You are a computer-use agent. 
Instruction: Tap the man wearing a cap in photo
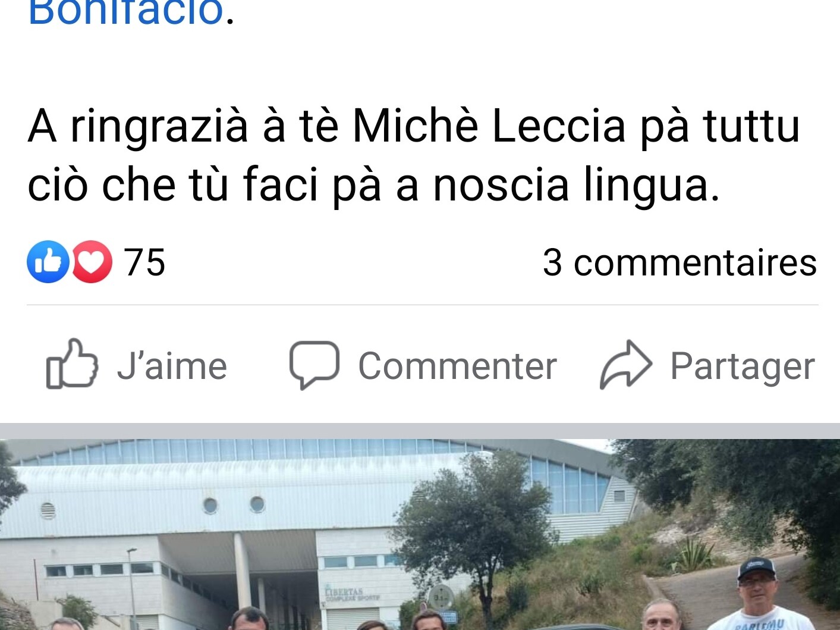756,594
